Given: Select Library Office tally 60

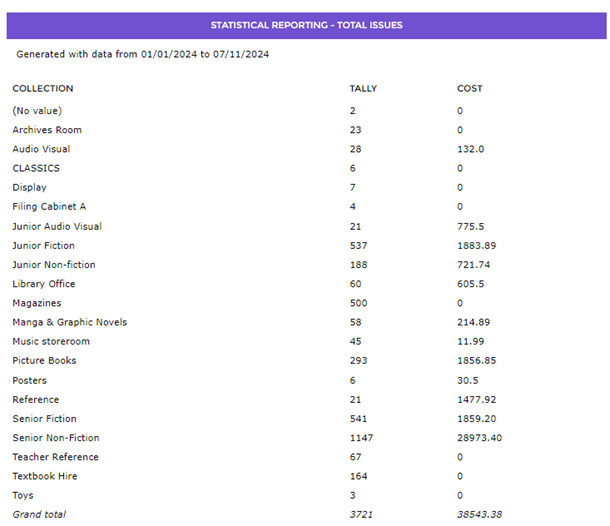Looking at the screenshot, I should point(356,284).
